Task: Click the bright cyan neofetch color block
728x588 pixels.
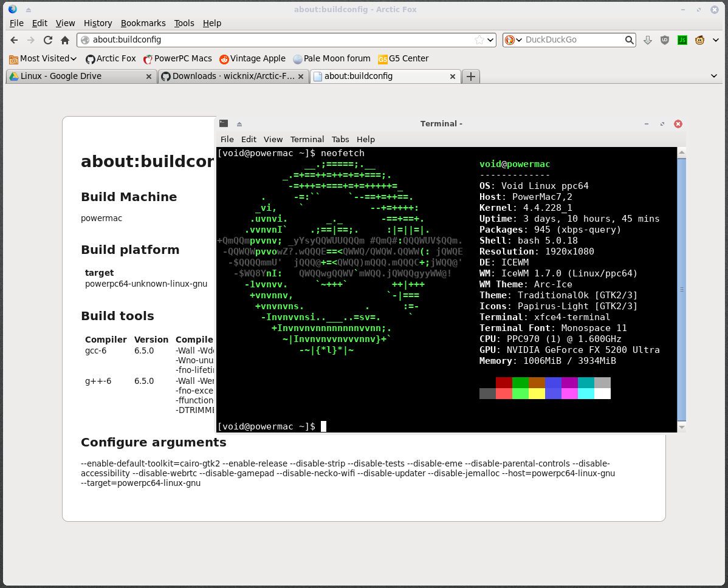Action: pyautogui.click(x=586, y=394)
